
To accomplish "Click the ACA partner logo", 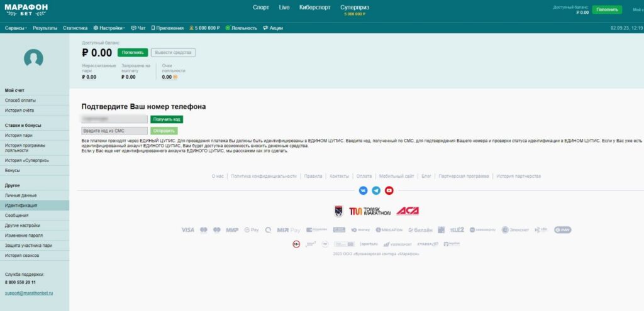I will tap(408, 211).
